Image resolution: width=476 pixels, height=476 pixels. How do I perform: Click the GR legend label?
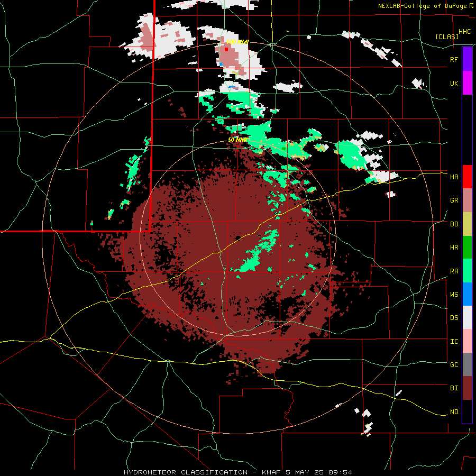click(454, 200)
